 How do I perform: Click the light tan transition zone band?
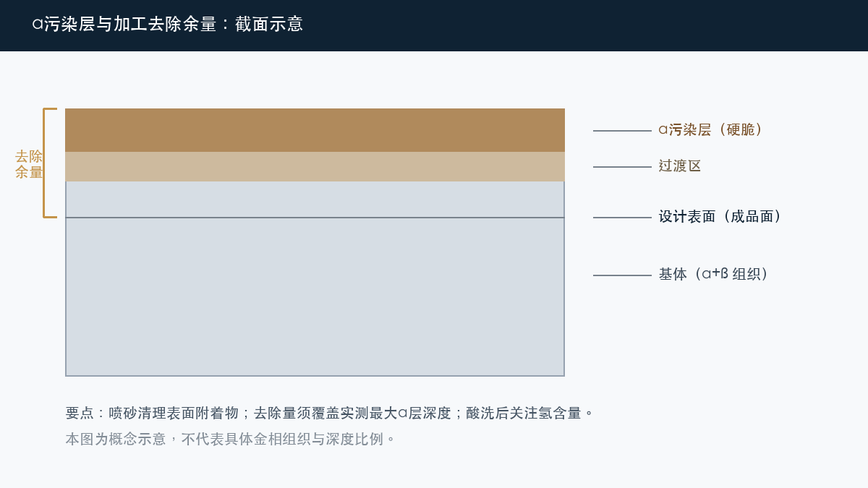click(x=315, y=166)
